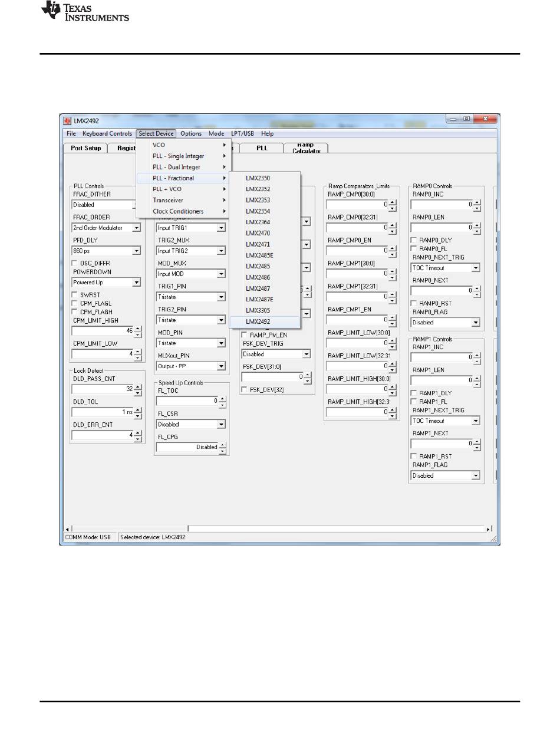Image resolution: width=560 pixels, height=732 pixels.
Task: Toggle the FSK_DEV[32] checkbox
Action: pyautogui.click(x=244, y=389)
